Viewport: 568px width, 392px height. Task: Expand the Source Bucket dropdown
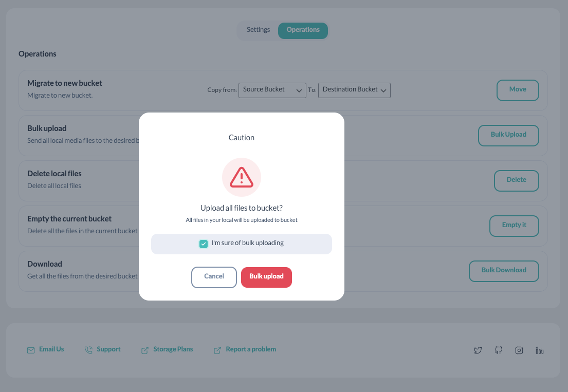tap(272, 90)
